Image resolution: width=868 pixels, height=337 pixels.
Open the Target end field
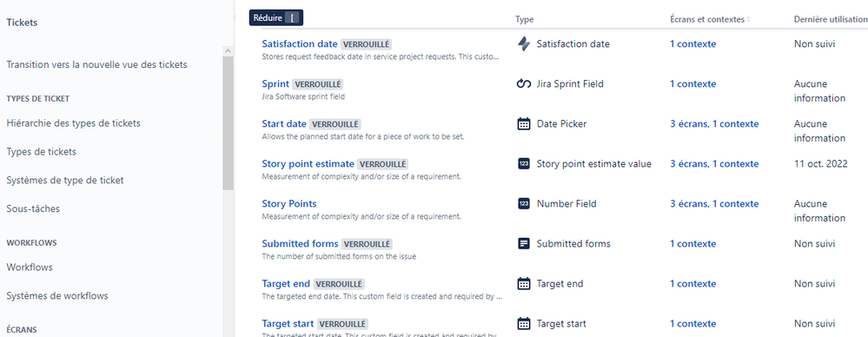(286, 284)
